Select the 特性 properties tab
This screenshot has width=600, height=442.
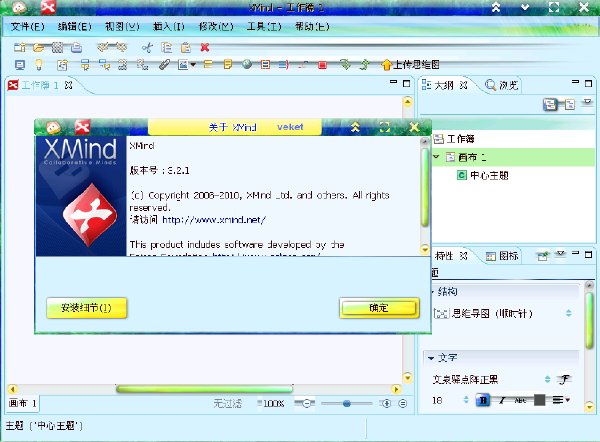tap(444, 256)
